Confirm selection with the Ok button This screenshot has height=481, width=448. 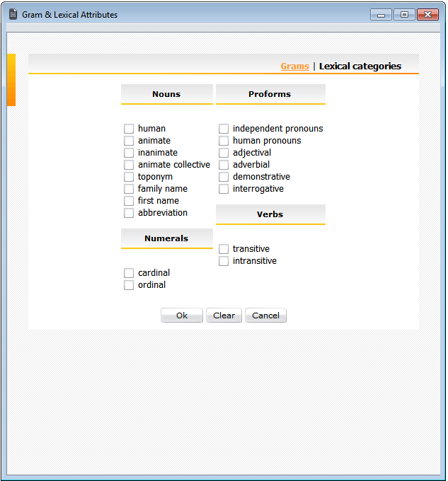(x=182, y=315)
